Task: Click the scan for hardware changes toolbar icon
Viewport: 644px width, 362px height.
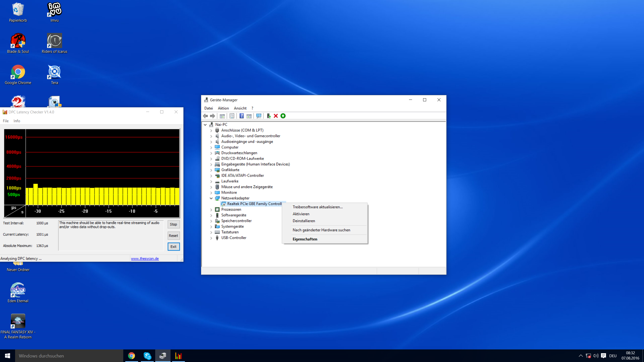Action: (x=259, y=116)
